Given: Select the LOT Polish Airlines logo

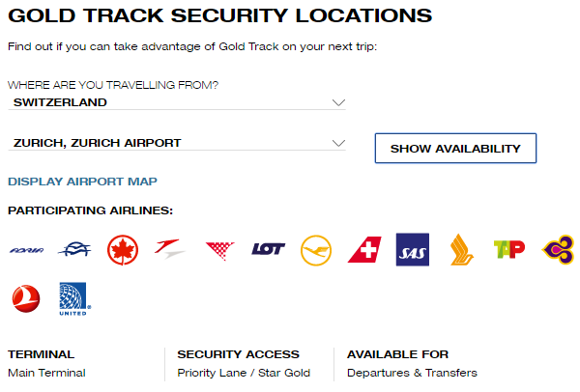Looking at the screenshot, I should tap(268, 250).
